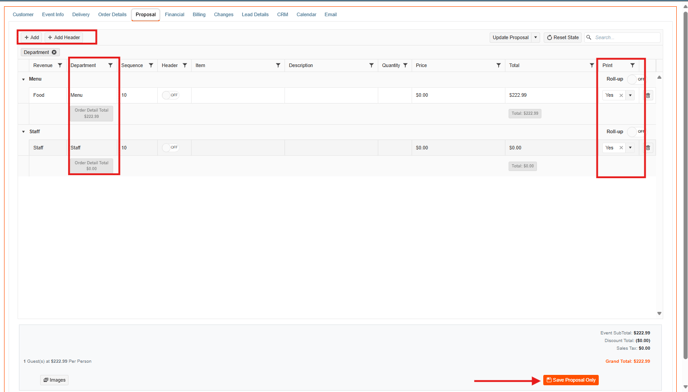Open the Lead Details tab
This screenshot has height=392, width=688.
pos(255,14)
